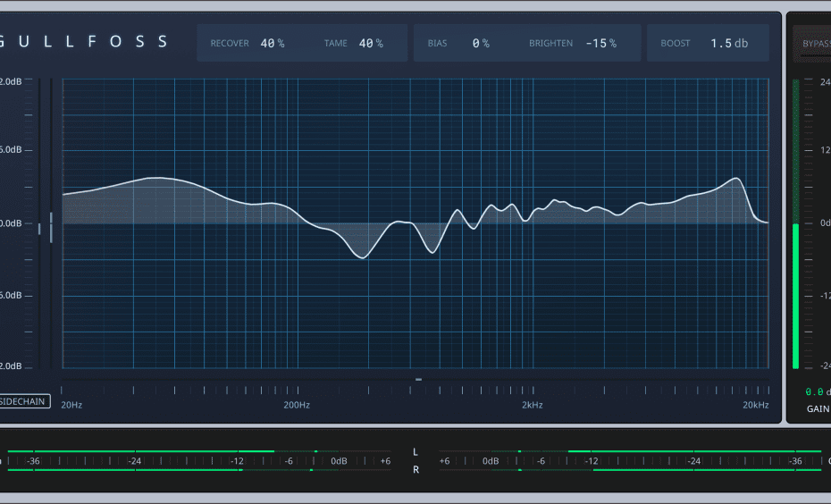Click the EQ curve peak near 20kHz

[736, 179]
